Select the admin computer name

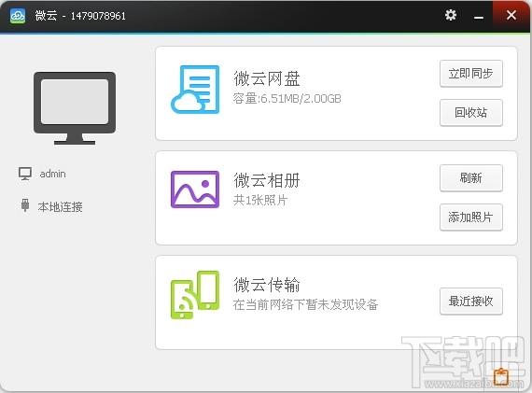pyautogui.click(x=53, y=174)
